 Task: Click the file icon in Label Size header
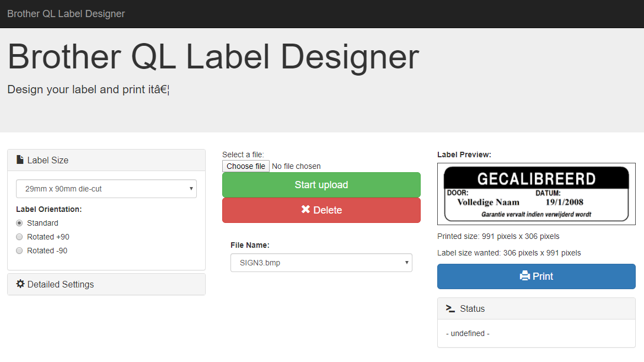point(20,160)
